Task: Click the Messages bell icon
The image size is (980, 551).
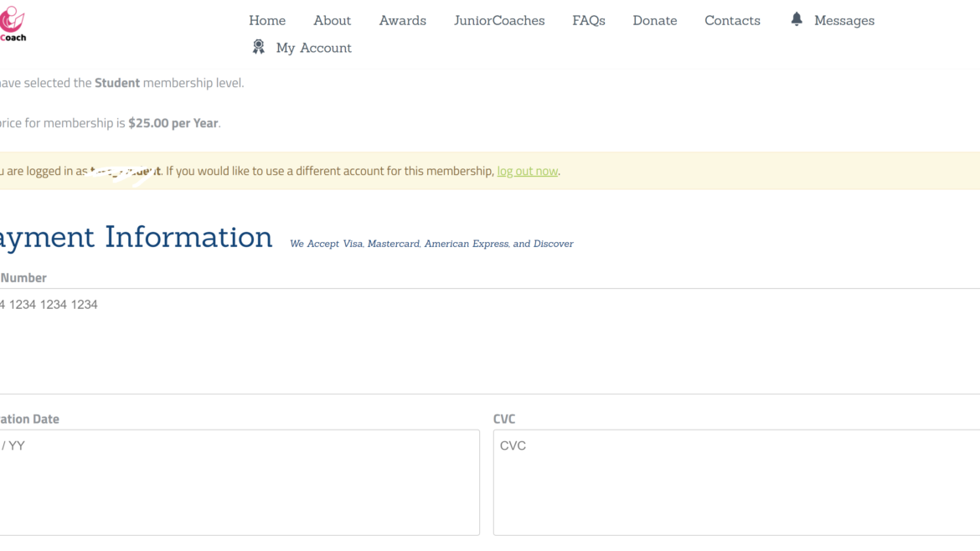Action: click(797, 19)
